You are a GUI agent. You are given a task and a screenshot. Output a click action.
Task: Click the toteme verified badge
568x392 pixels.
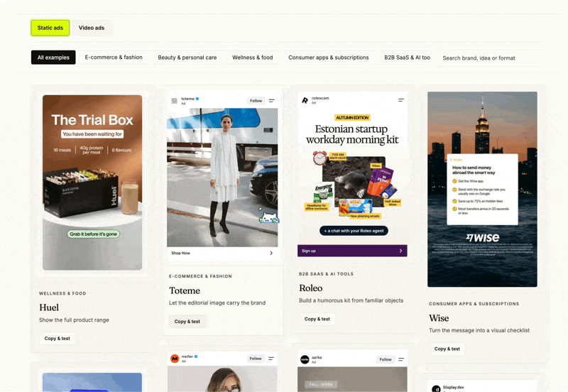(x=197, y=99)
